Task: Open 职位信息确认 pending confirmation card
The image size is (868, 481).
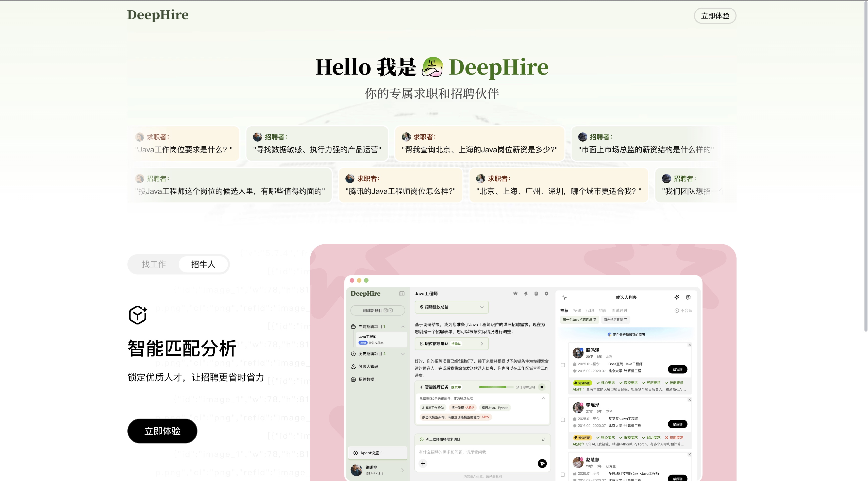Action: [452, 343]
